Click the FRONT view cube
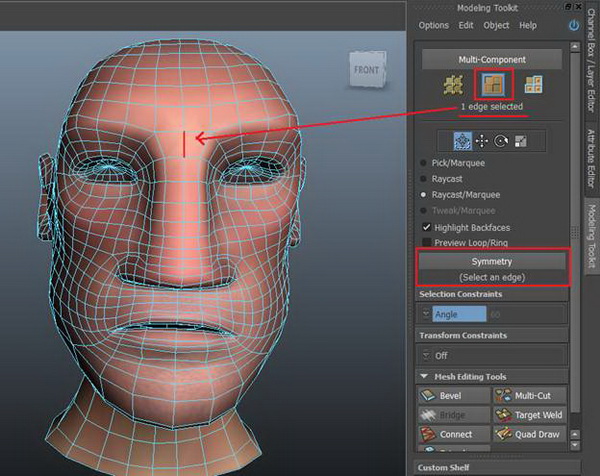Viewport: 600px width, 476px height. [367, 70]
